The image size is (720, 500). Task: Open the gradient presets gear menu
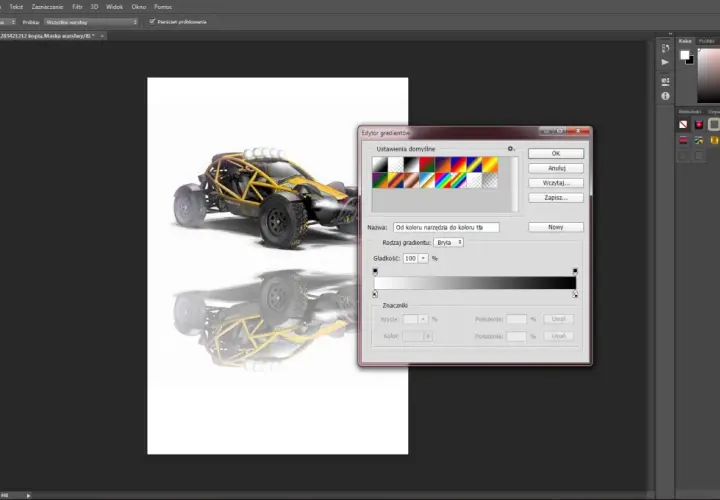[511, 149]
